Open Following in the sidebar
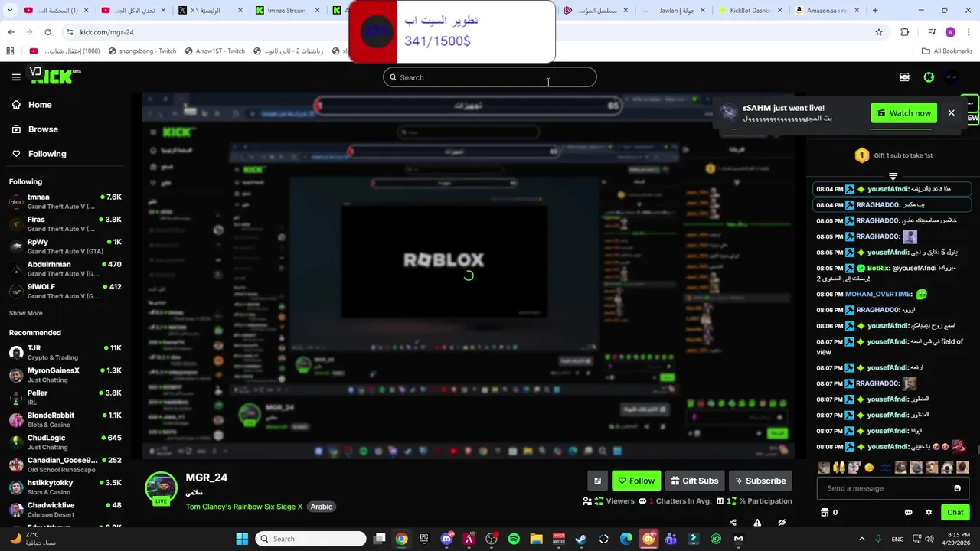This screenshot has height=551, width=980. pyautogui.click(x=47, y=154)
